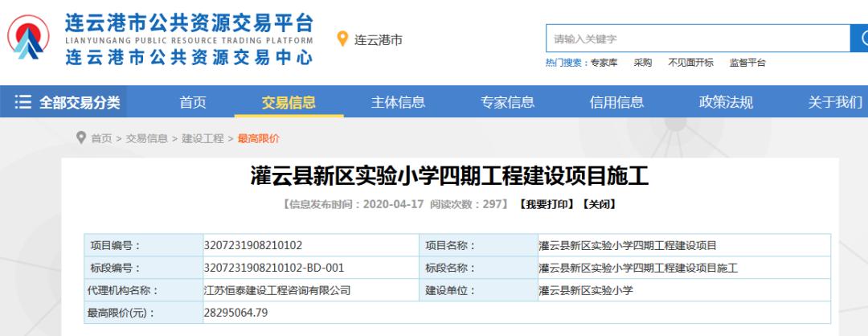Select section name 灌云县新区实验小学四期工程建设项目施工 cell
Screen dimensions: 868x336
click(x=684, y=268)
